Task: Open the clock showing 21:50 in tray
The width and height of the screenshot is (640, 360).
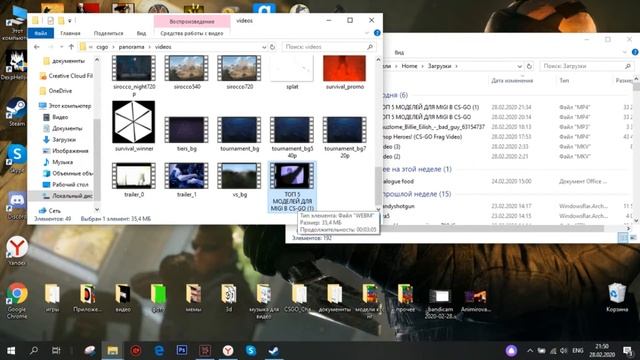Action: point(602,351)
